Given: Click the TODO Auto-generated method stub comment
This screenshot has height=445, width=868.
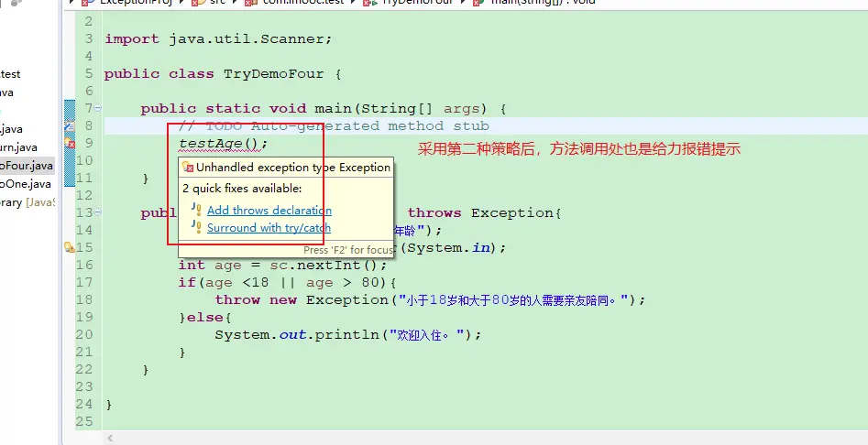Looking at the screenshot, I should pyautogui.click(x=334, y=126).
